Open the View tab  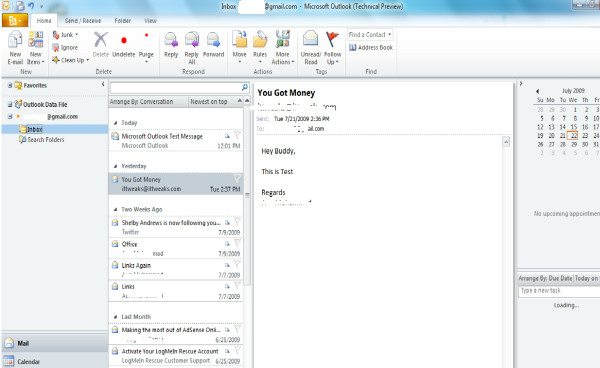click(150, 21)
